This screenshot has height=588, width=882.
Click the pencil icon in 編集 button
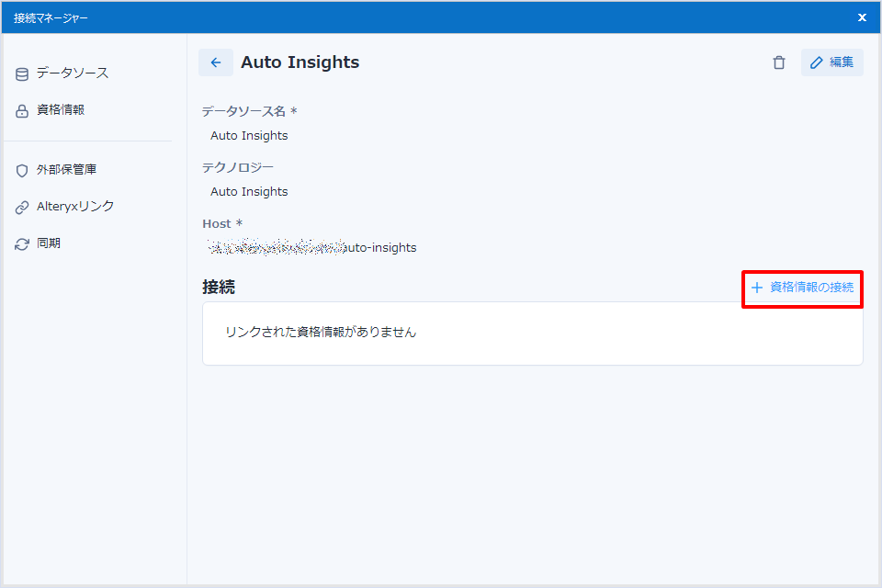click(x=816, y=62)
